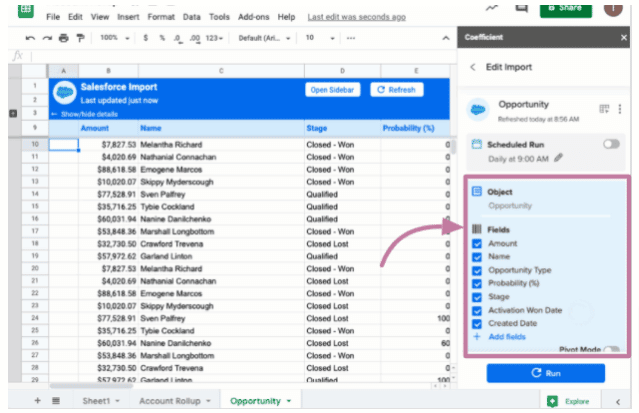
Task: Click the Add fields link
Action: tap(507, 337)
